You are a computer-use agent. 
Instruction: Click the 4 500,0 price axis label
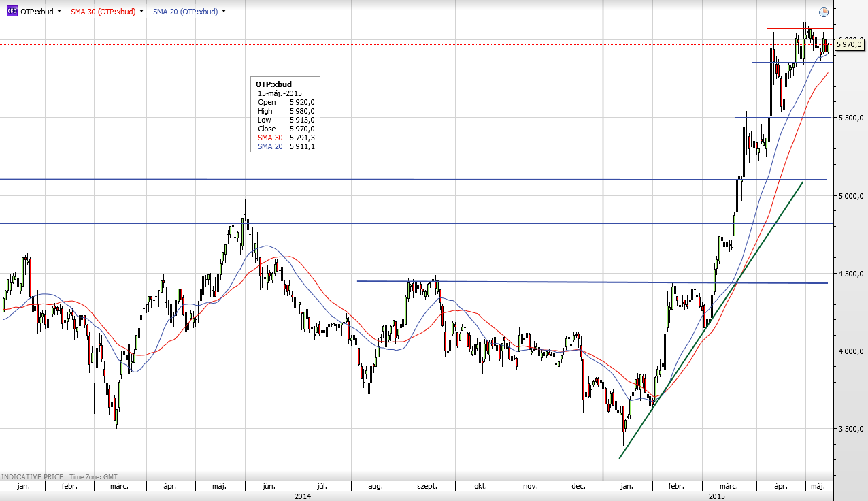(850, 274)
